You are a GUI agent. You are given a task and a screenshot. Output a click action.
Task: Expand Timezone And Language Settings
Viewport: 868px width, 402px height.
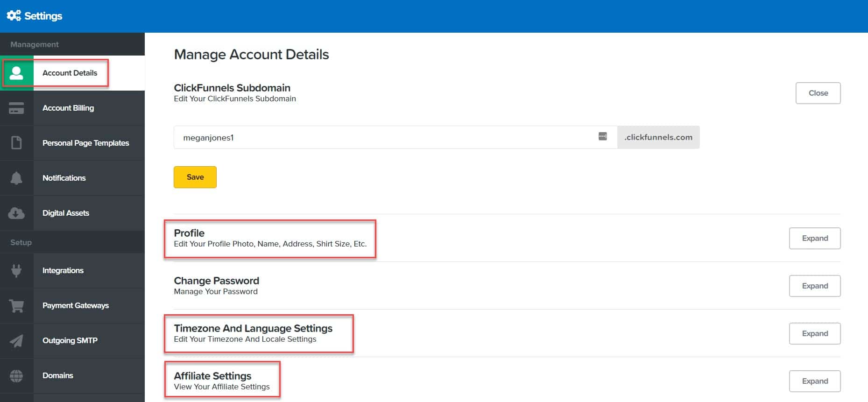point(815,333)
